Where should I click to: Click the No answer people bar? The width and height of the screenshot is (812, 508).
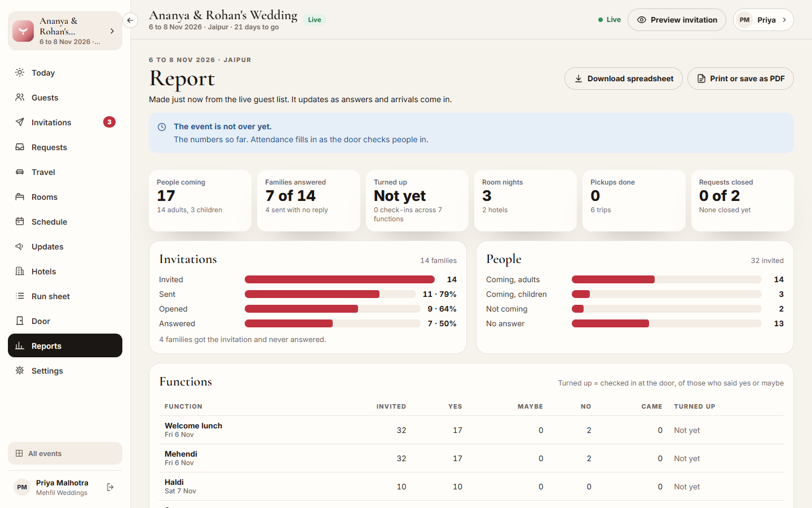(667, 323)
